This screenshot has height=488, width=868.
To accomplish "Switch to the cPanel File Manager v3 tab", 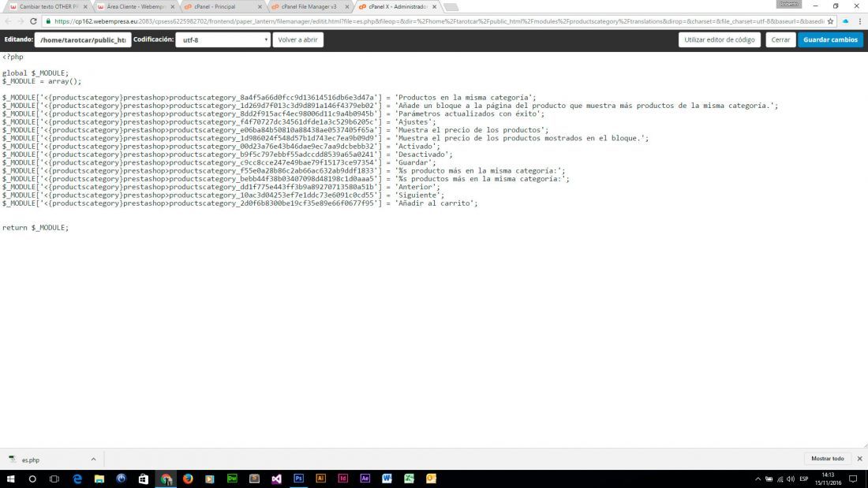I will pos(310,6).
